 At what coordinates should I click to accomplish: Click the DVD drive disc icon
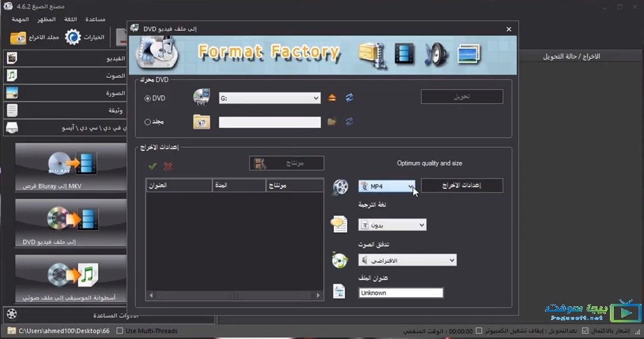click(202, 97)
